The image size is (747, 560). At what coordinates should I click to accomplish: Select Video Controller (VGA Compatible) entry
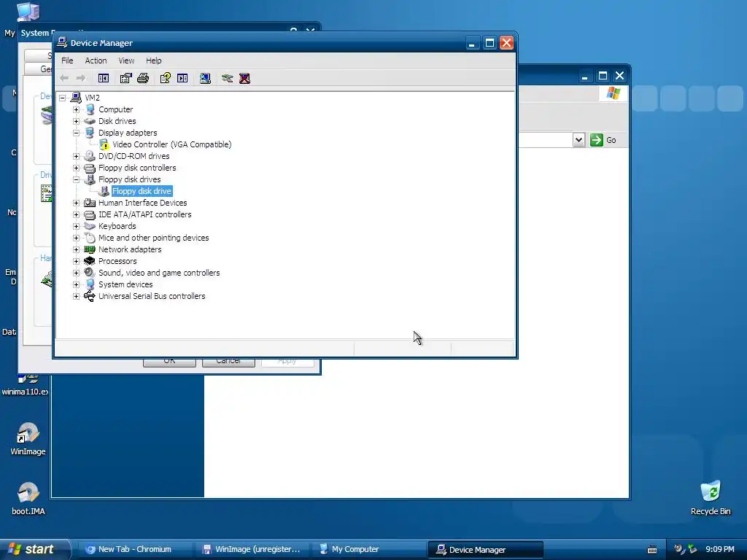tap(172, 145)
